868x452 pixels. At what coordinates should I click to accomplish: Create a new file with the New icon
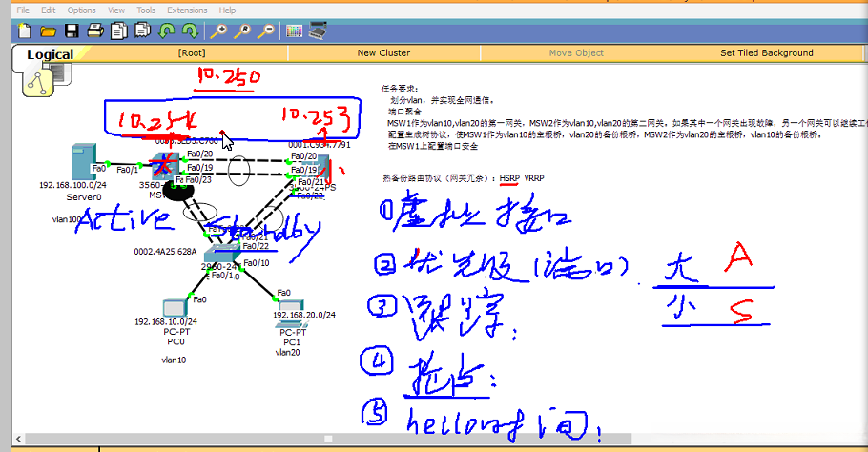coord(24,31)
